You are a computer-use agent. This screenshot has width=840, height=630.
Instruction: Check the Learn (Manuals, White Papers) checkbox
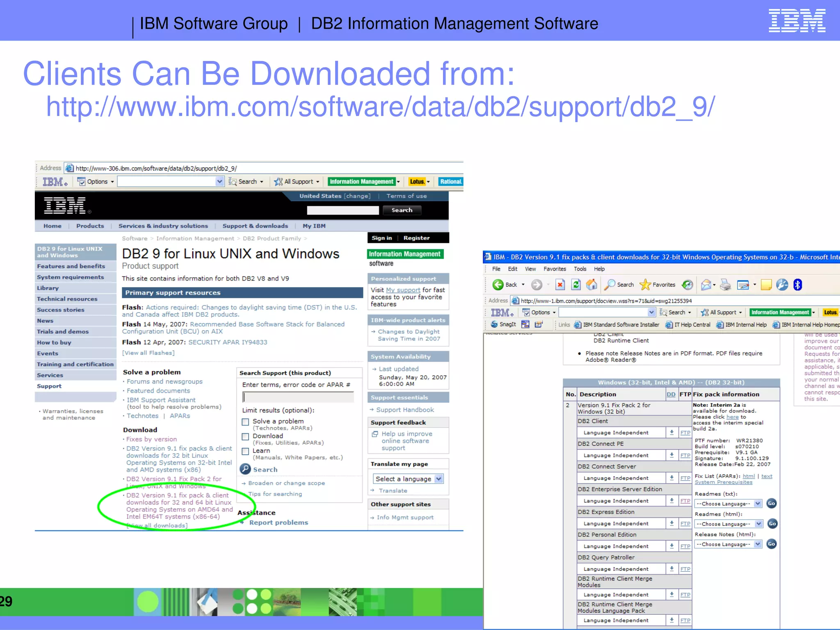click(245, 451)
